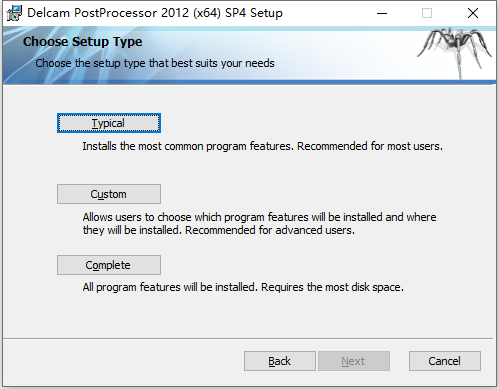Click the empty gray area below the Complete description
Viewport: 499px width, 389px height.
point(248,315)
